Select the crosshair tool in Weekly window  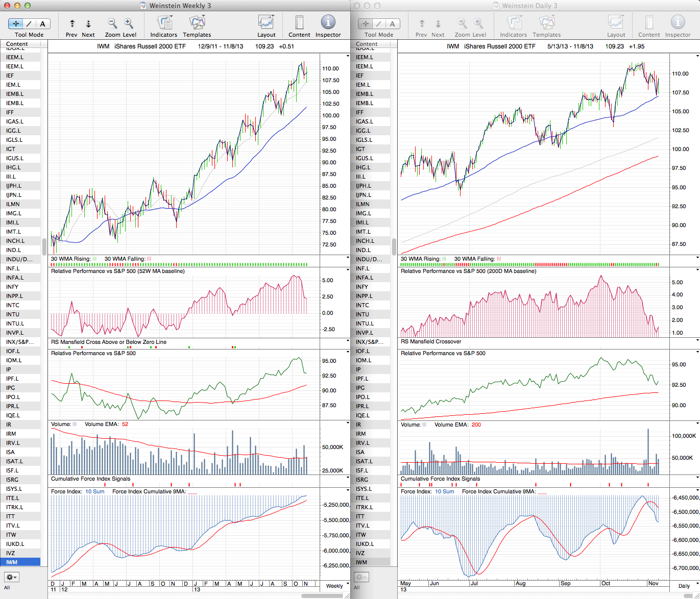(x=16, y=23)
